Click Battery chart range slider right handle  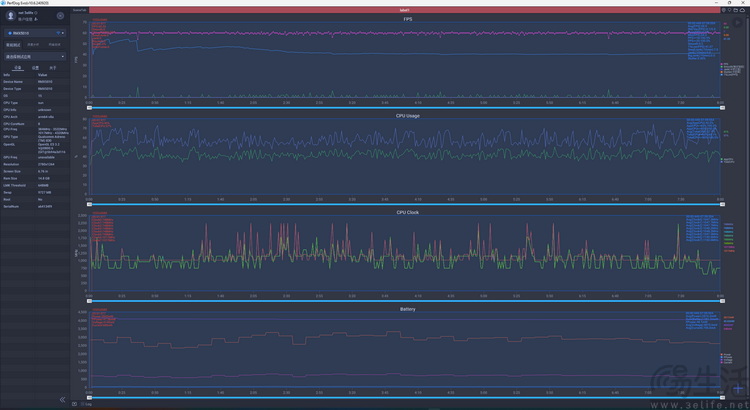[722, 398]
